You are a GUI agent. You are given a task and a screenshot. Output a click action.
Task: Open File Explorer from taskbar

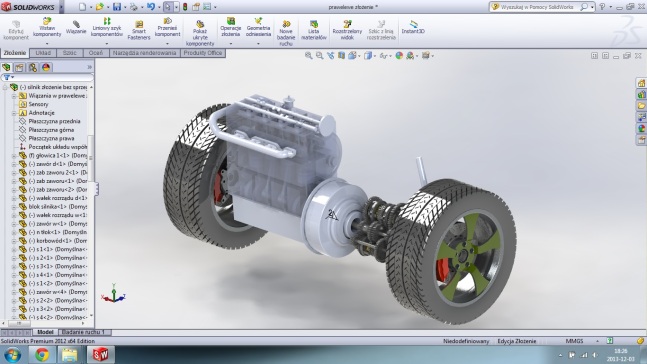pos(70,355)
